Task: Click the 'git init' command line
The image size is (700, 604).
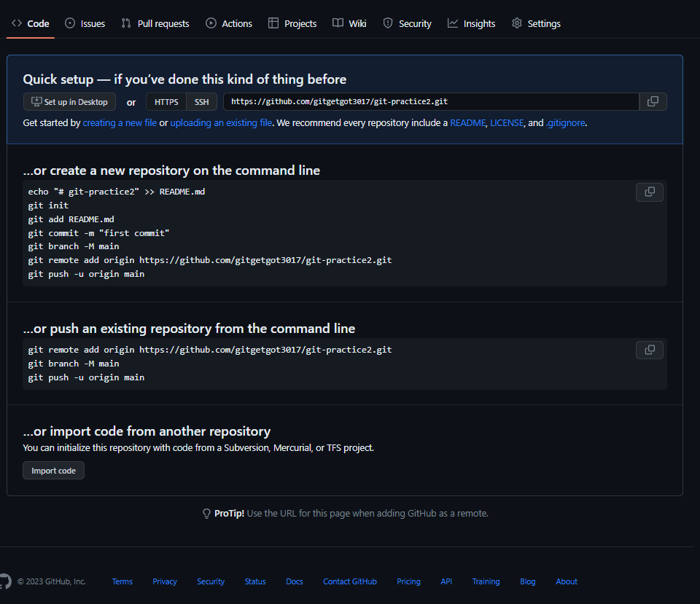Action: click(48, 205)
